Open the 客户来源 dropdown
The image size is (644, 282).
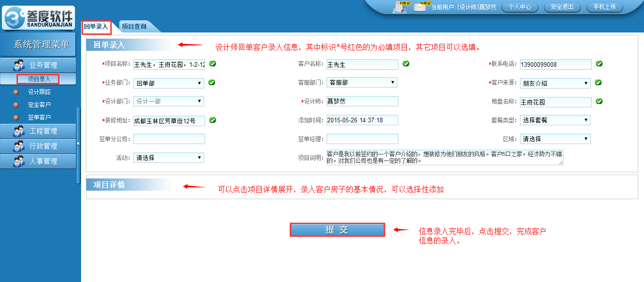[x=555, y=83]
